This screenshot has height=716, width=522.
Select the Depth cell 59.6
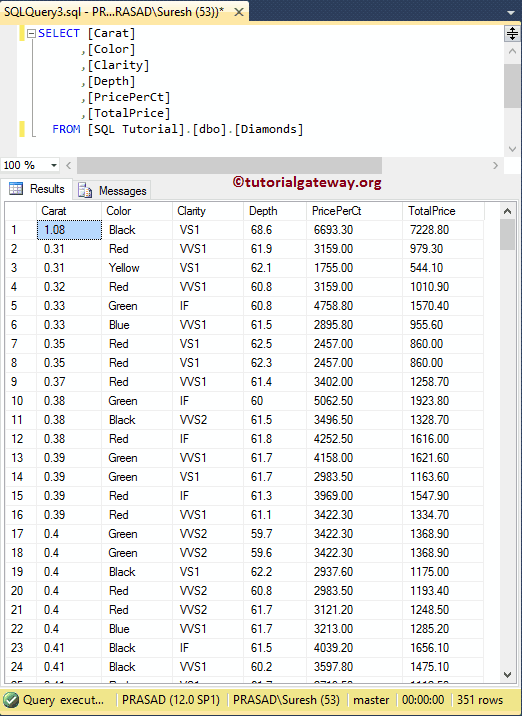pos(275,553)
